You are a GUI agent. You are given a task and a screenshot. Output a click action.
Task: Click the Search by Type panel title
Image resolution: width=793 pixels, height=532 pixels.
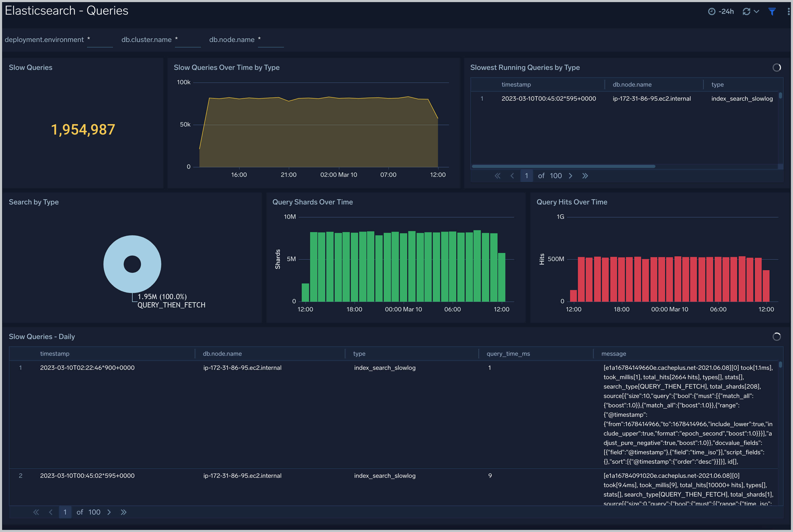[x=34, y=202]
